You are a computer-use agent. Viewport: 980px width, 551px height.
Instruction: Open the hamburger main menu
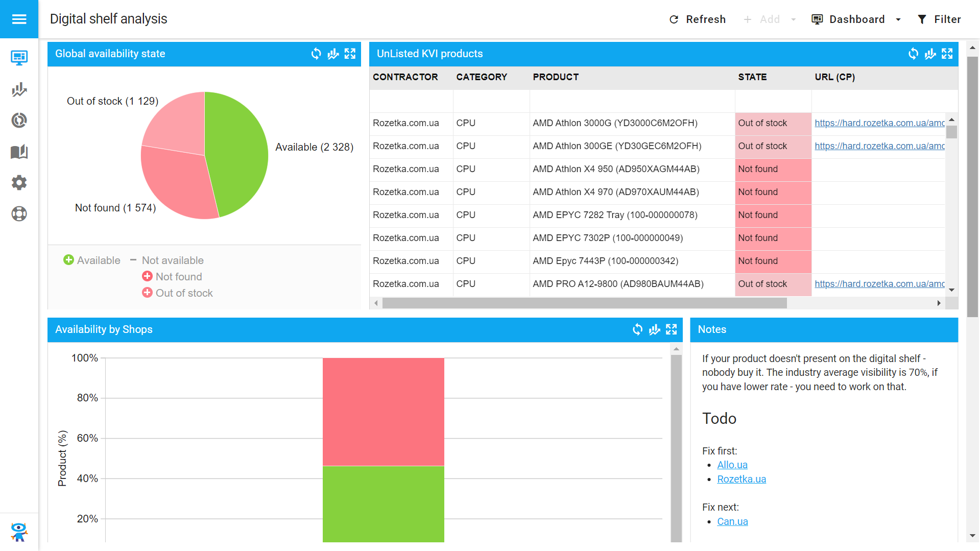pyautogui.click(x=19, y=19)
